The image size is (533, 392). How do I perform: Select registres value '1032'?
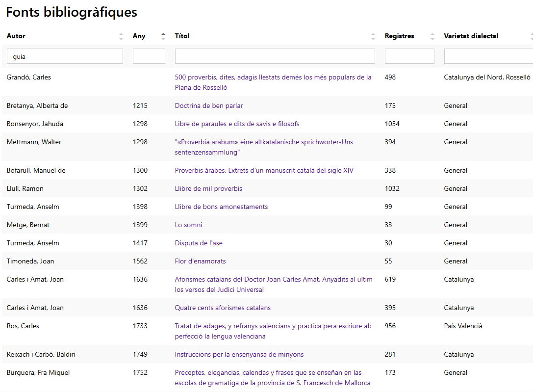[x=392, y=189]
